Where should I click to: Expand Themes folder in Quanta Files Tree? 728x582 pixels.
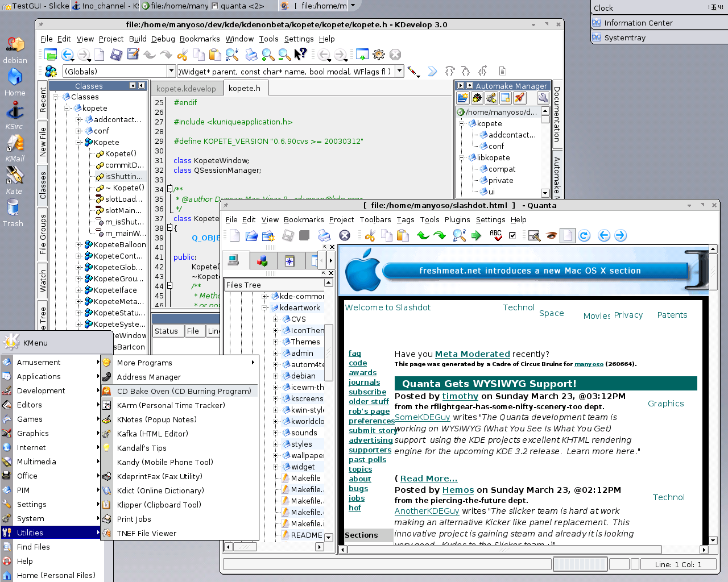click(276, 342)
